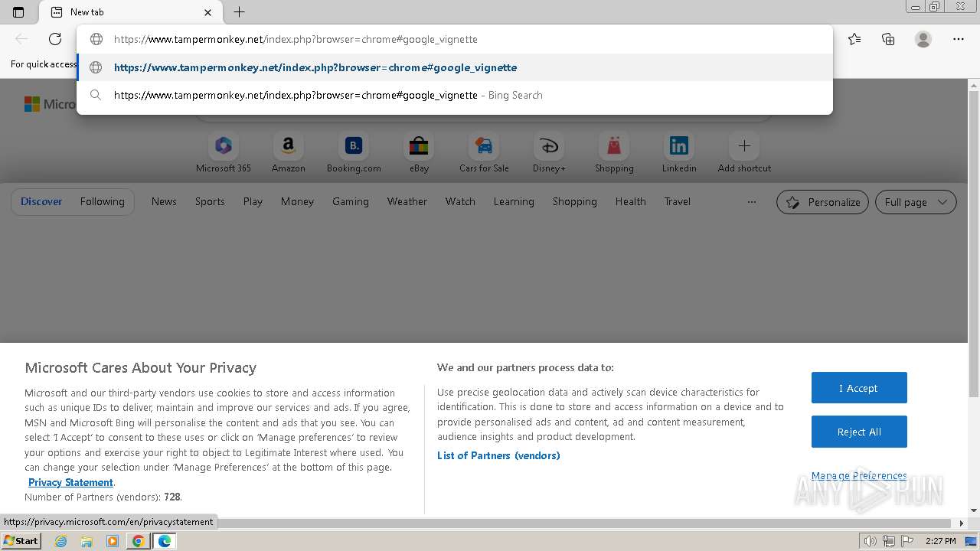
Task: Open Internet Explorer from taskbar
Action: point(61,541)
